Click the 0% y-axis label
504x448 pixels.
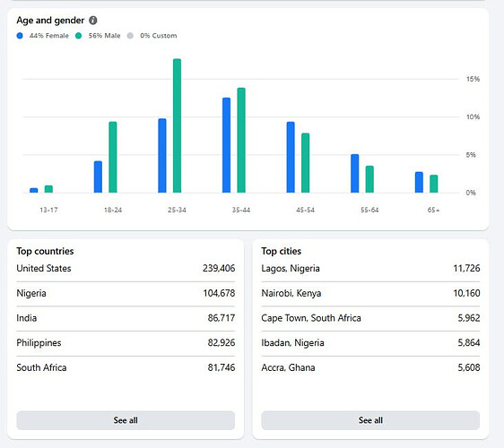click(x=471, y=193)
